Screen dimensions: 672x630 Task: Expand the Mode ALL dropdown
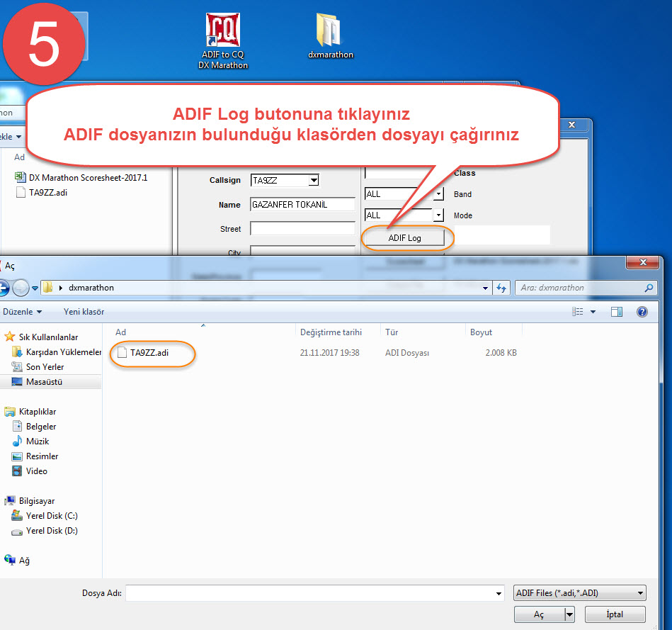click(438, 215)
